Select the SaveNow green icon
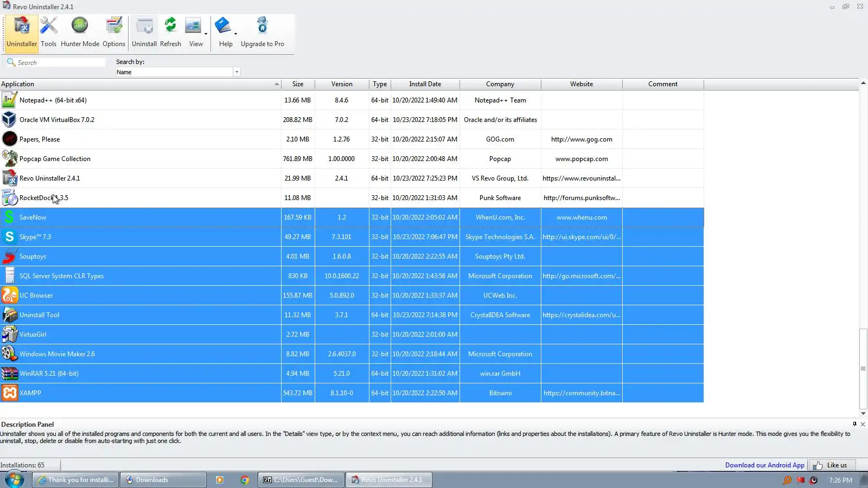Image resolution: width=868 pixels, height=488 pixels. pyautogui.click(x=9, y=217)
